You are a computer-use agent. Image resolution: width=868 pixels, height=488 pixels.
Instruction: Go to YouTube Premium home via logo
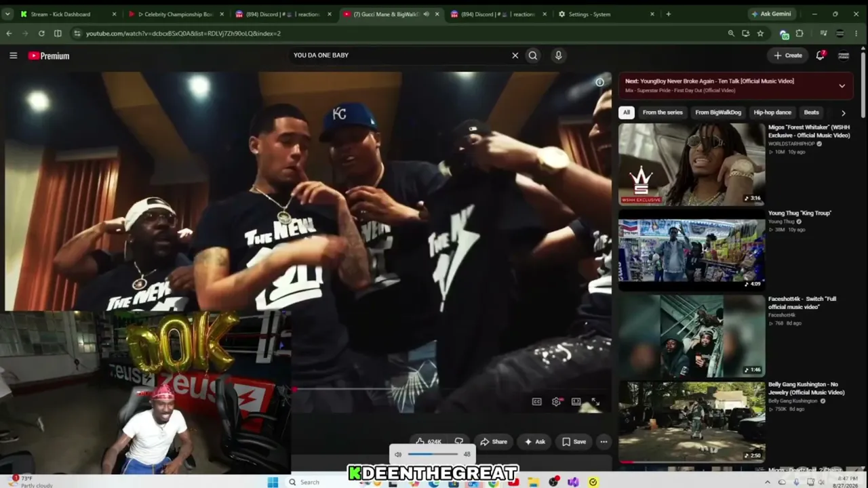tap(49, 56)
